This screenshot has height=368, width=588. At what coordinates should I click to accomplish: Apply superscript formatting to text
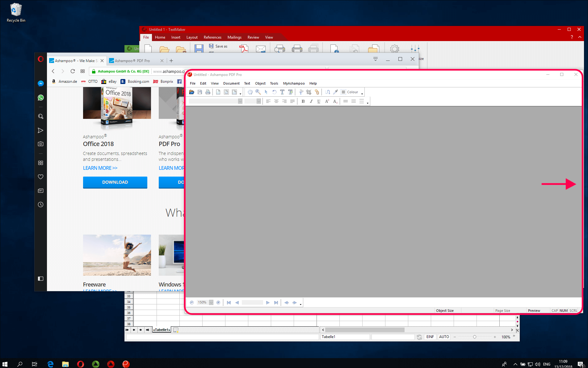327,101
